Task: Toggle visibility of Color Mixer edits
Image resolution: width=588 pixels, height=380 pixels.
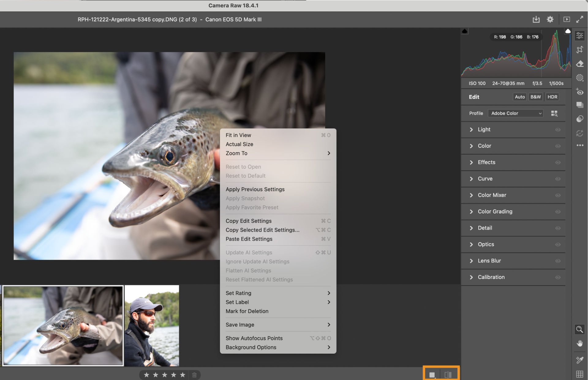Action: 558,195
